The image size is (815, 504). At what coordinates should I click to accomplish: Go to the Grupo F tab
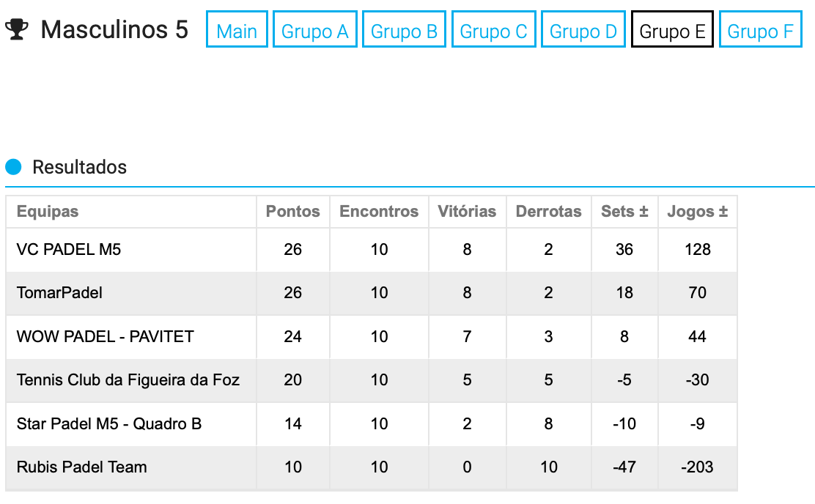coord(761,29)
